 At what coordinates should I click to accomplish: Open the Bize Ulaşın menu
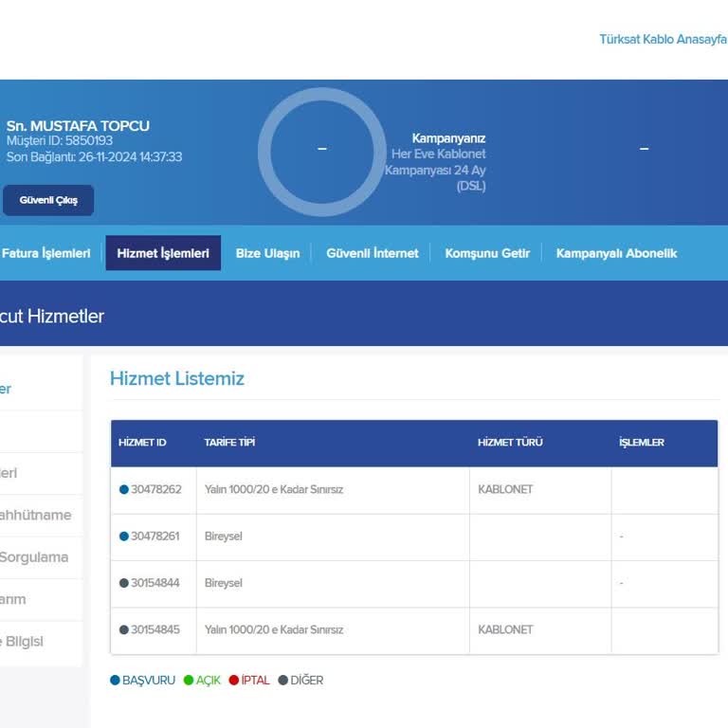tap(268, 253)
